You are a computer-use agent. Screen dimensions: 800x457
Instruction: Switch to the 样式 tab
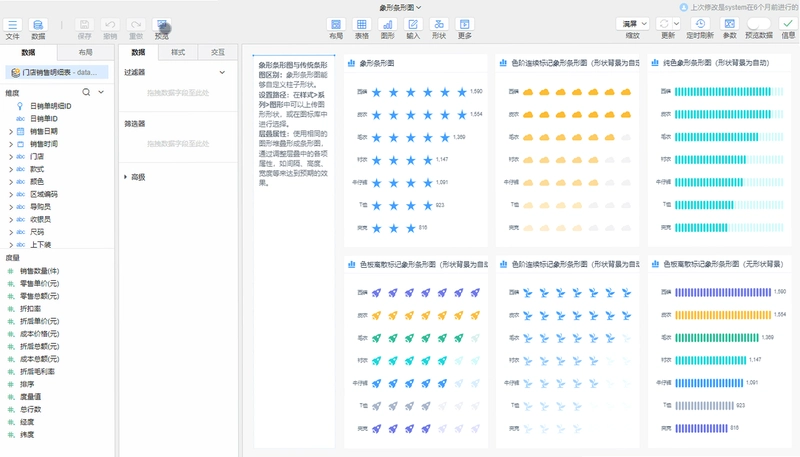pos(178,52)
